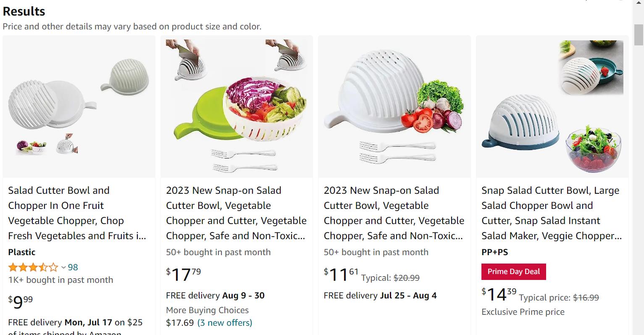Open the $17.79 Snap-on Salad Cutter title
Viewport: 644px width, 335px height.
236,213
